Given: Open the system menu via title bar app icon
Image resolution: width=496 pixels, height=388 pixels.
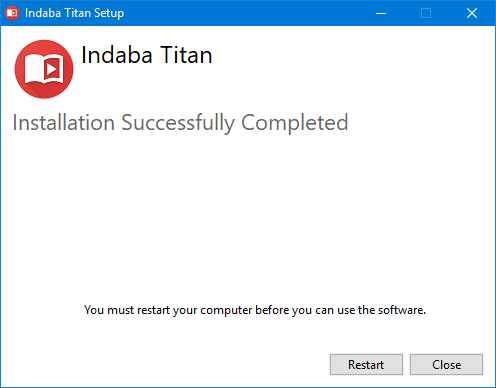Looking at the screenshot, I should (12, 13).
